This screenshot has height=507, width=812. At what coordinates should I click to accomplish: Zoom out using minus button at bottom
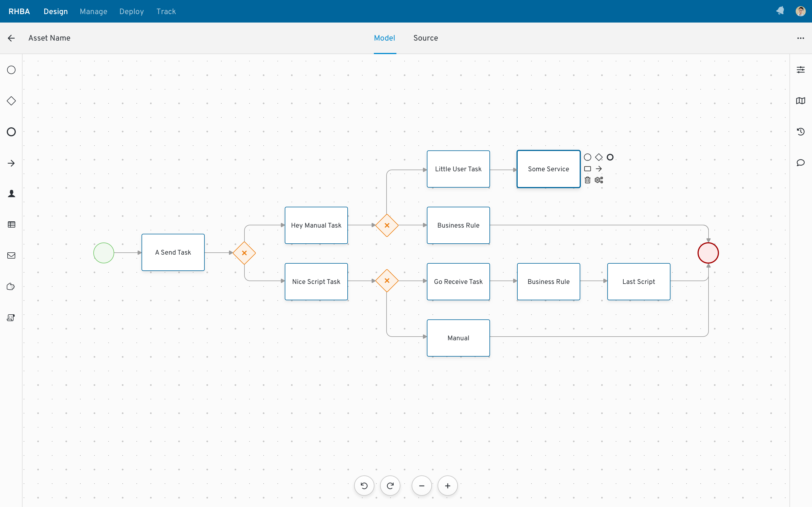(420, 486)
